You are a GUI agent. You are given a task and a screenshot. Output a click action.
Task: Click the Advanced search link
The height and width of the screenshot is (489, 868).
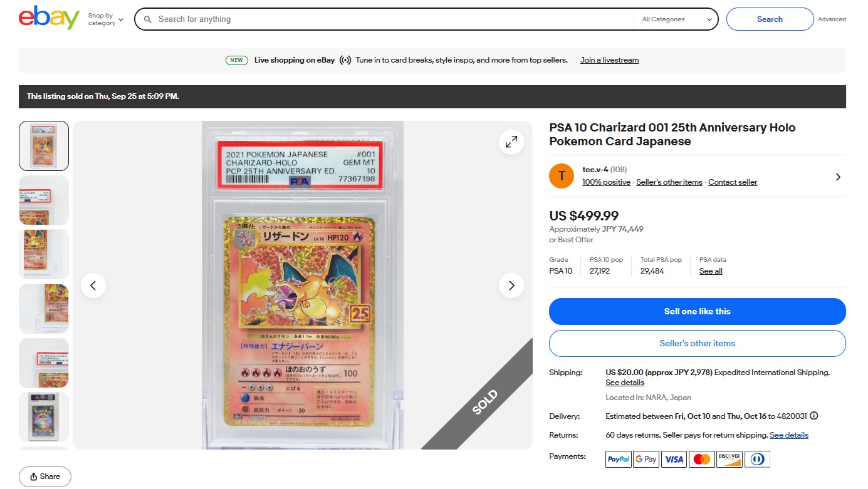pos(832,19)
